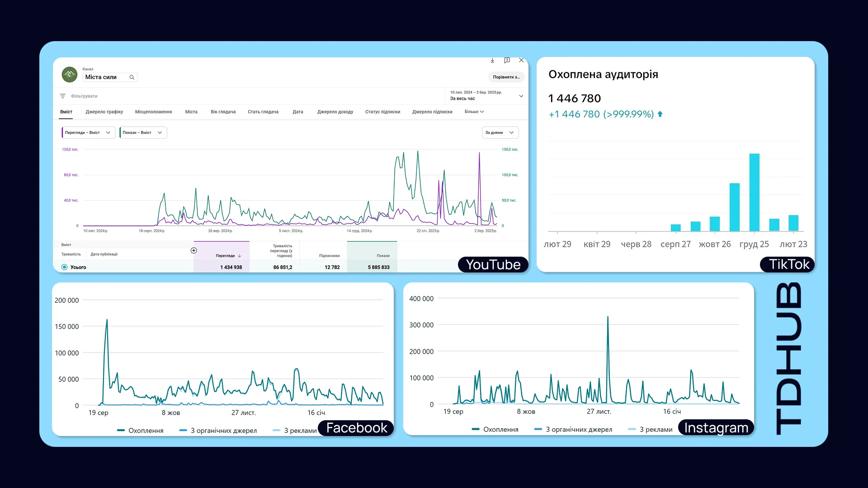This screenshot has height=488, width=868.
Task: Click the YouTube label badge
Action: (493, 264)
